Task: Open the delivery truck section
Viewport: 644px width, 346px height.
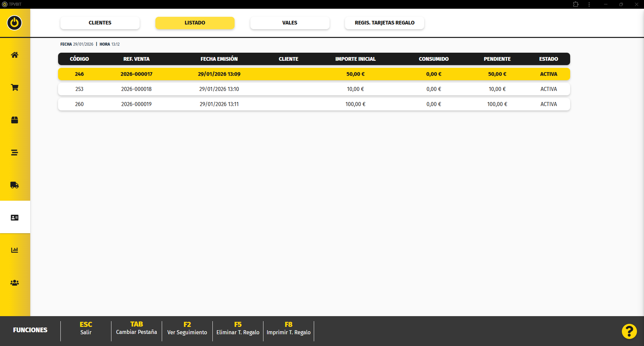Action: pos(14,185)
